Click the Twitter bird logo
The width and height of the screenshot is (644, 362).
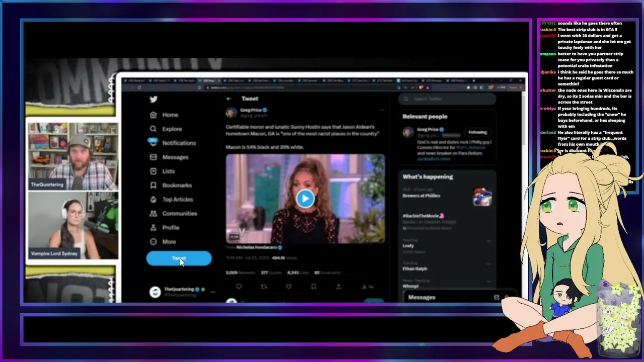coord(153,99)
